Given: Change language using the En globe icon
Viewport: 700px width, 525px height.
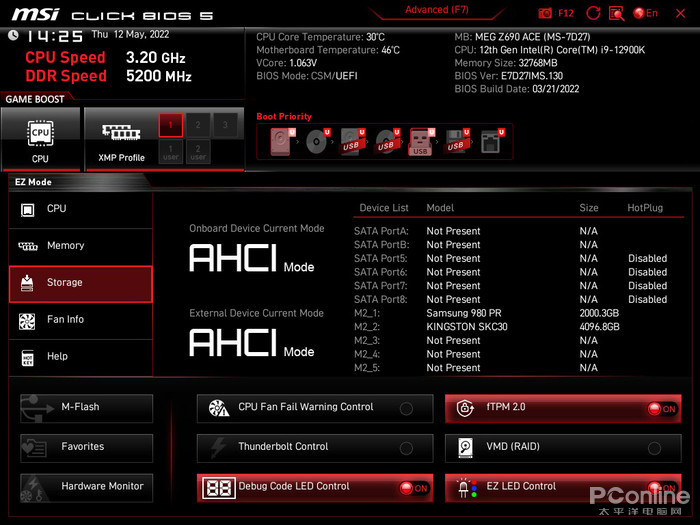Looking at the screenshot, I should pyautogui.click(x=646, y=13).
